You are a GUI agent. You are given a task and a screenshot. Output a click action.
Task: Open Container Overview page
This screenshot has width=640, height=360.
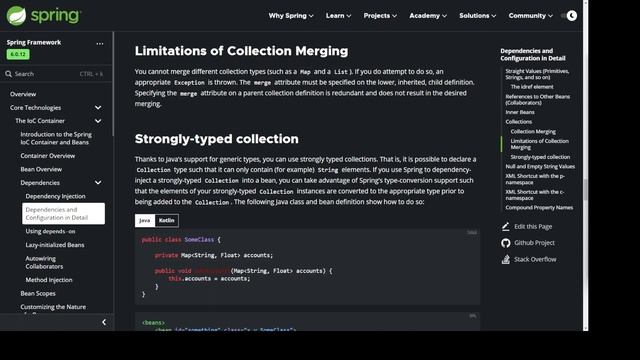(x=48, y=156)
